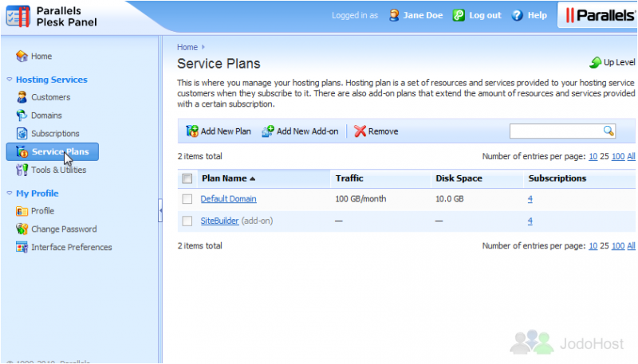Viewport: 638px width, 364px height.
Task: Click the Interface Preferences icon
Action: coord(22,247)
